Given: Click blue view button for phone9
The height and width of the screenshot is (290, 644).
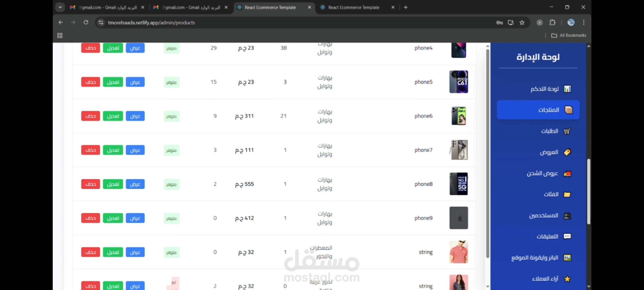Looking at the screenshot, I should tap(135, 218).
